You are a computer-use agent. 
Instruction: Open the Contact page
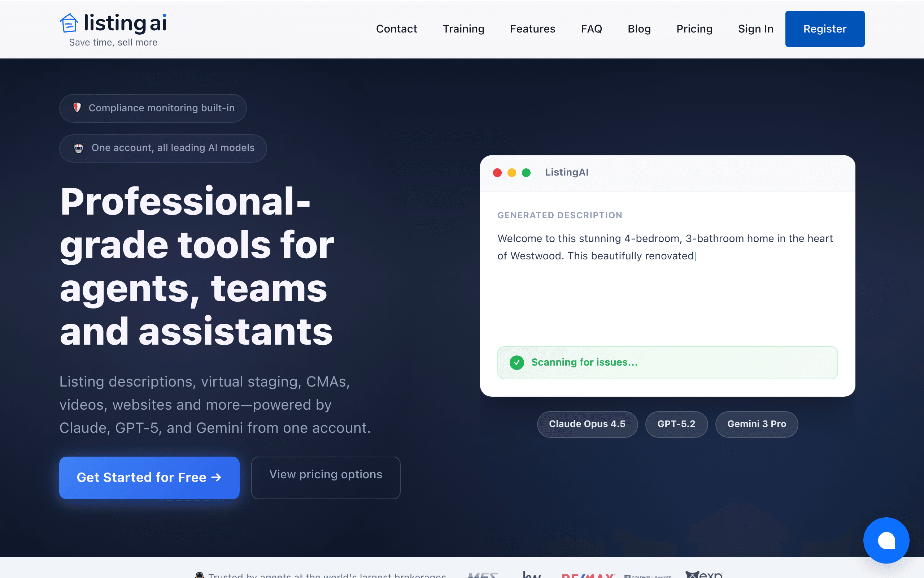[396, 29]
